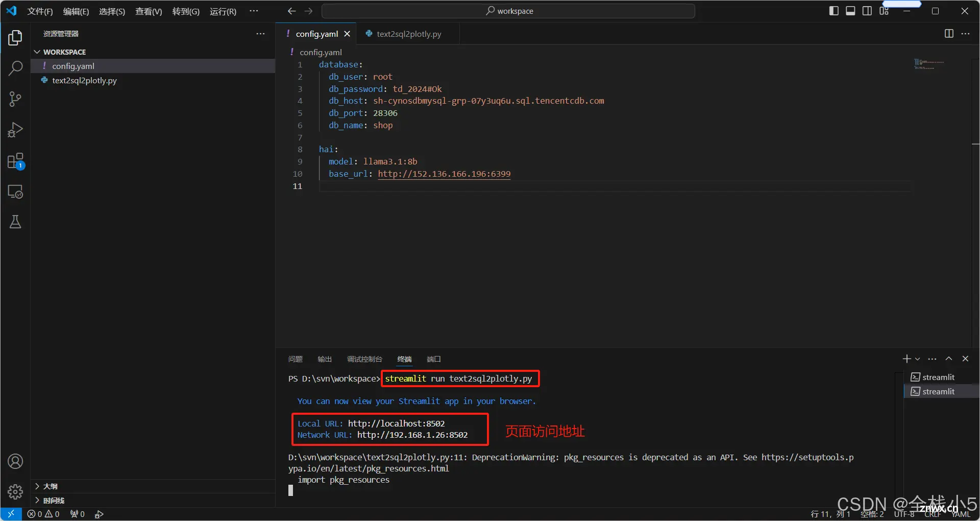Show errors and warnings count in status bar
980x521 pixels.
[x=43, y=514]
